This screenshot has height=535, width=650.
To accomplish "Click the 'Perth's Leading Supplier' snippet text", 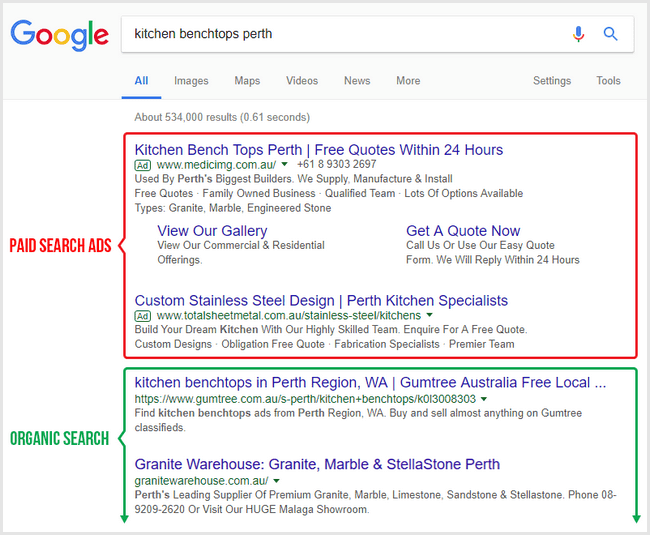I will click(x=375, y=502).
